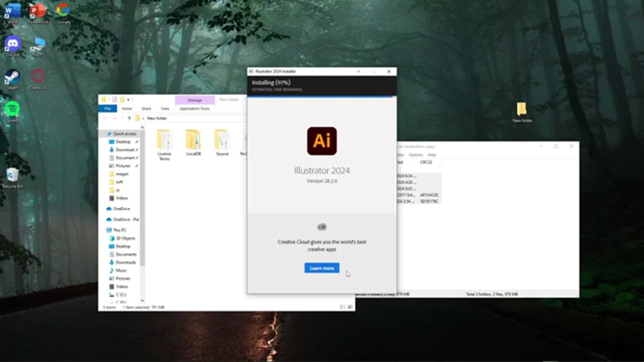
Task: Select OneDrive - Personal in navigation pane
Action: point(123,220)
